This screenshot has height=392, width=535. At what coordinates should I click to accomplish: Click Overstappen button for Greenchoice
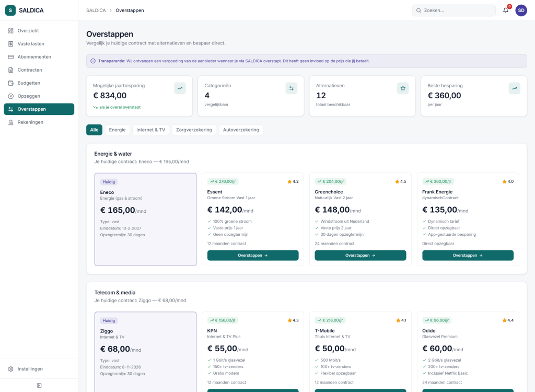click(x=360, y=256)
